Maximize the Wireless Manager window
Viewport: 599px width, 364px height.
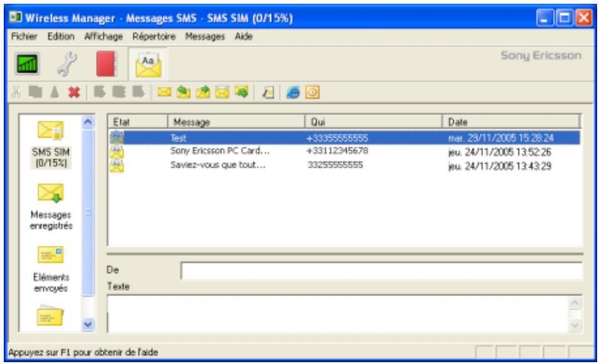click(x=565, y=18)
